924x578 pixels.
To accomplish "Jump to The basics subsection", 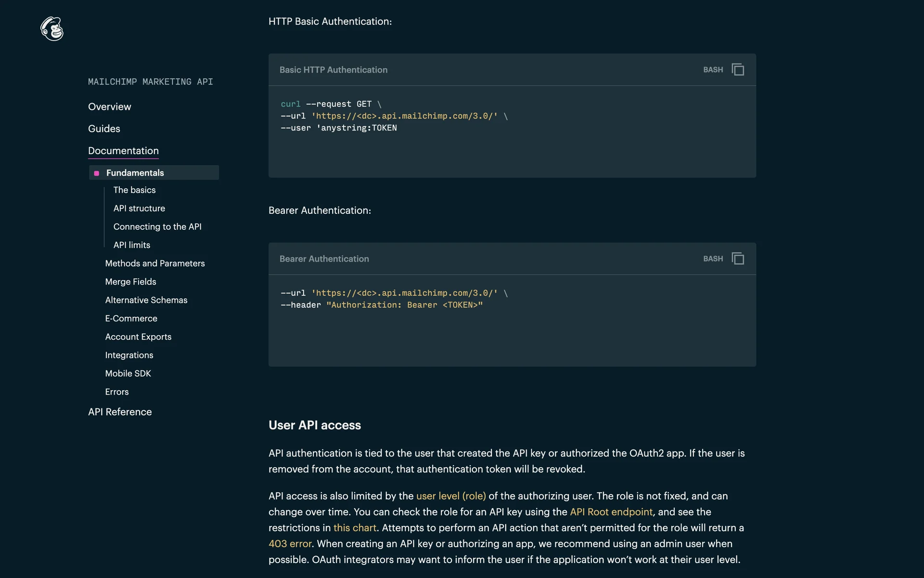I will tap(134, 190).
